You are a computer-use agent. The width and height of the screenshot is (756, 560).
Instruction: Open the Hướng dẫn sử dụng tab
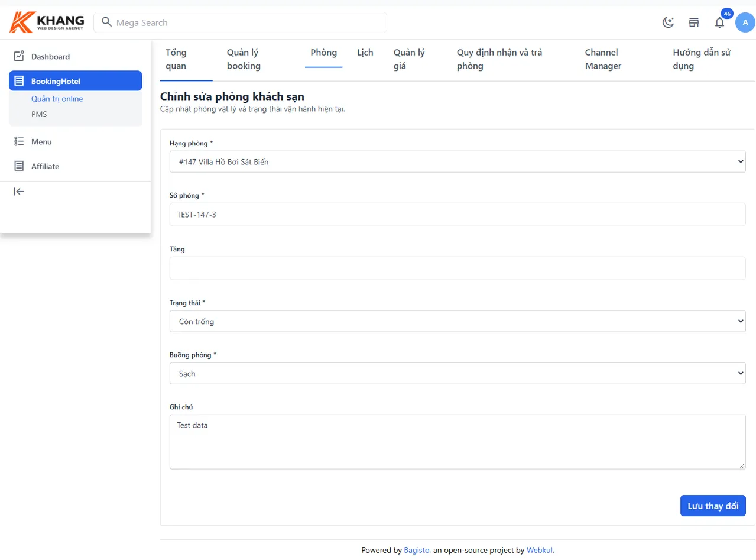pos(702,59)
